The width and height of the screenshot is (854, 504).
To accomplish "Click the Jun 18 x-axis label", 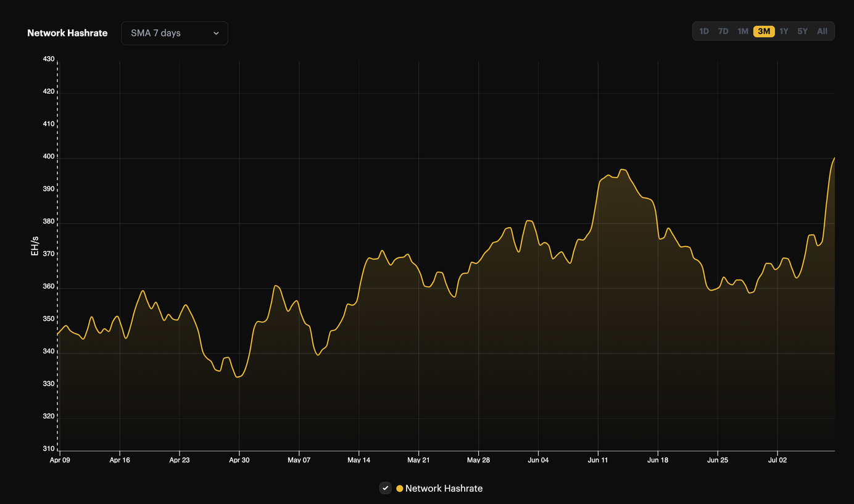I will [658, 460].
